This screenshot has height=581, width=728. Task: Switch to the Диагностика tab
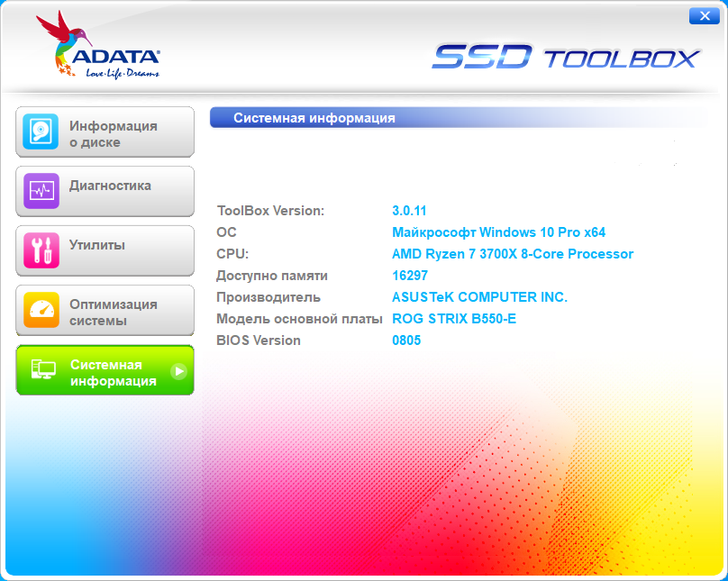point(110,186)
